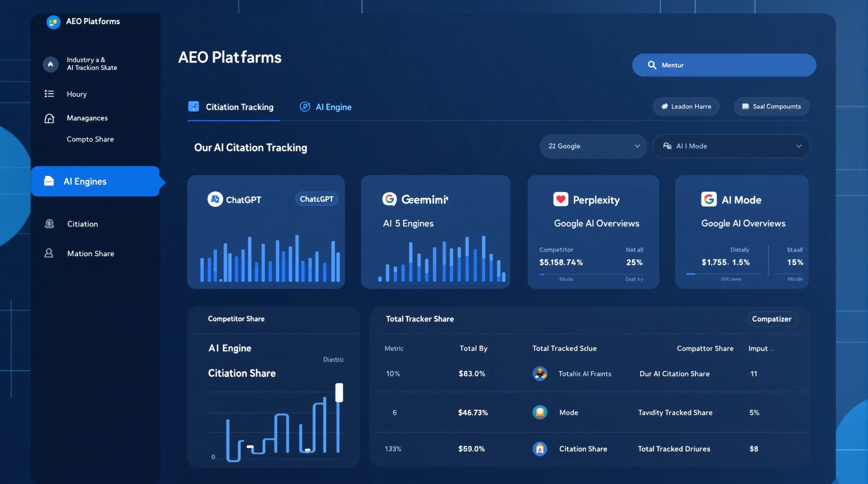Image resolution: width=868 pixels, height=484 pixels.
Task: Click Tavidity Tracked Share cell
Action: [x=675, y=413]
